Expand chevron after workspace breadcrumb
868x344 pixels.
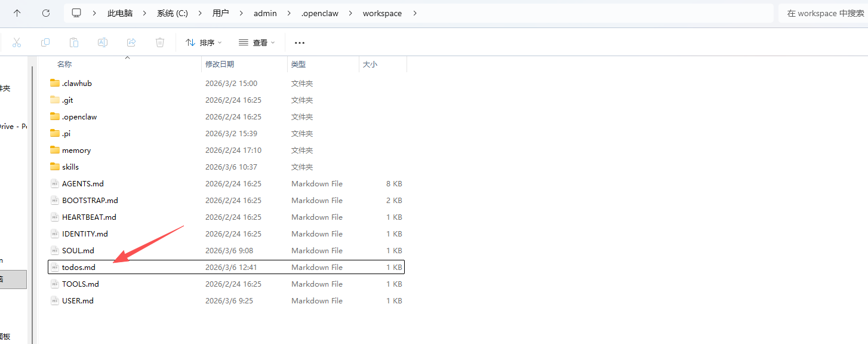414,13
